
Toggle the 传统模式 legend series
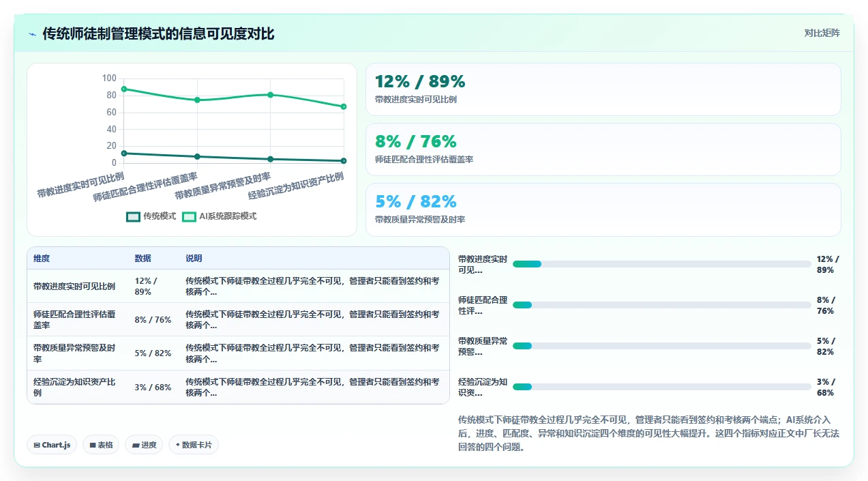tap(151, 216)
